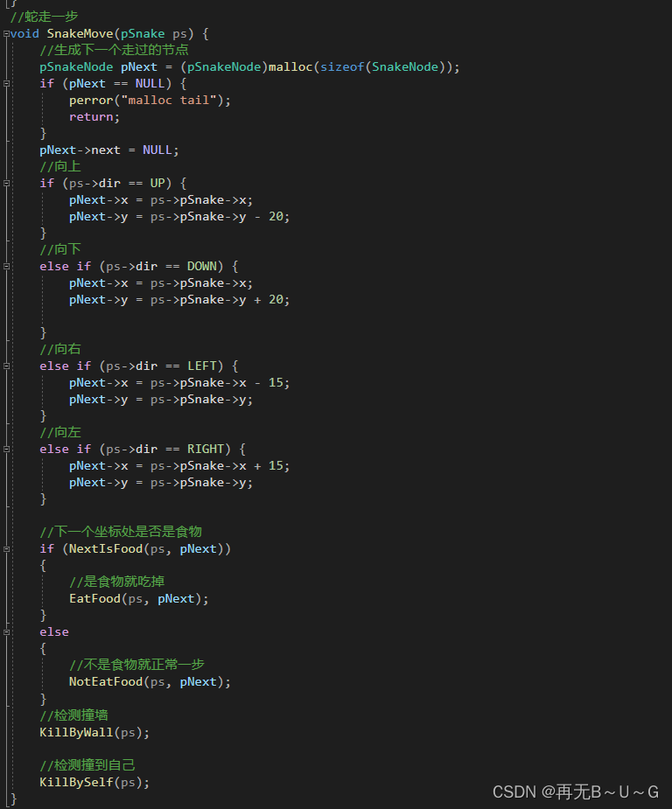Click the sizeof keyword
The width and height of the screenshot is (672, 809).
342,67
